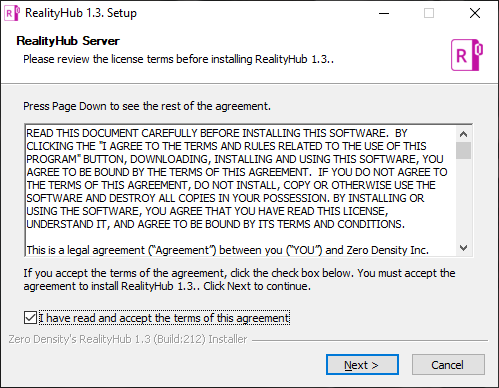Click the 'RealityHub Server' heading
Screen dimensions: 499x388
[x=68, y=41]
